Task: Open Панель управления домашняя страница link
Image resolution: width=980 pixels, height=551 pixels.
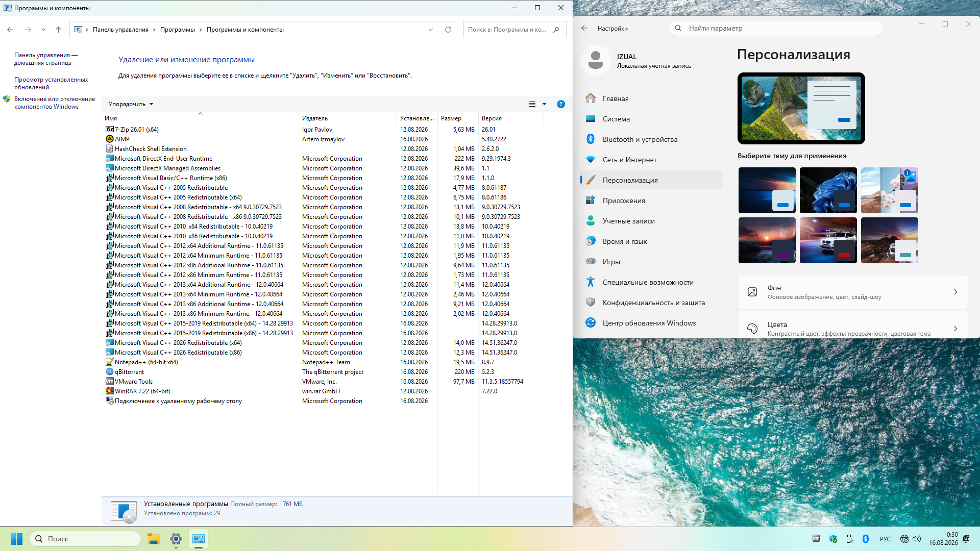Action: click(x=46, y=59)
